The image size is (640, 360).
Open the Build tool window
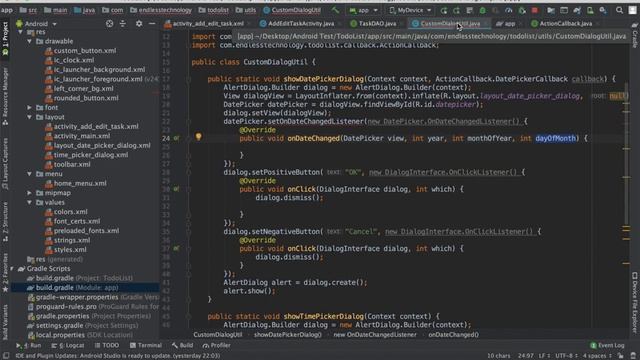click(x=182, y=345)
